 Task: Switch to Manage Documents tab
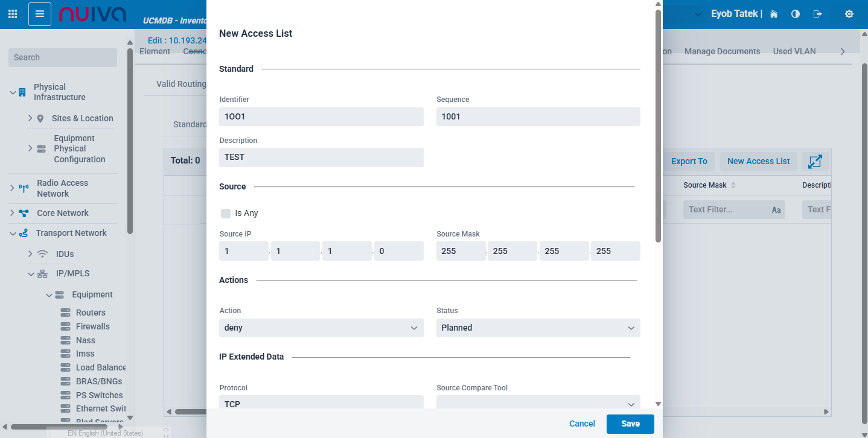(722, 51)
